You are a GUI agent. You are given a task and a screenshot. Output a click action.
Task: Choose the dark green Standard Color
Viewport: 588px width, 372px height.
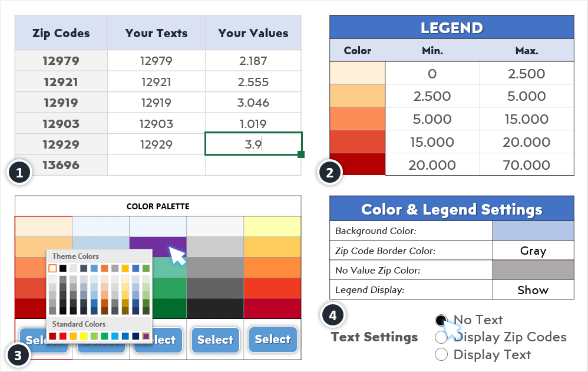click(105, 336)
